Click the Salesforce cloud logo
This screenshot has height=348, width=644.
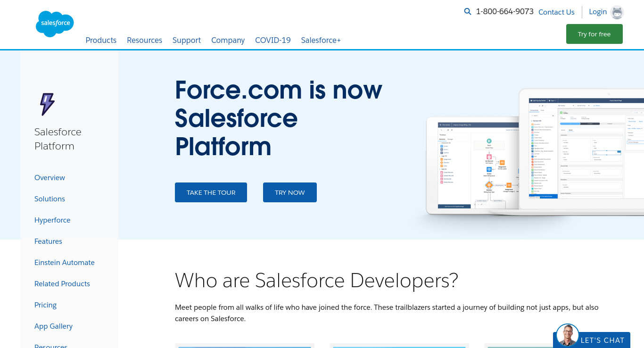coord(55,24)
